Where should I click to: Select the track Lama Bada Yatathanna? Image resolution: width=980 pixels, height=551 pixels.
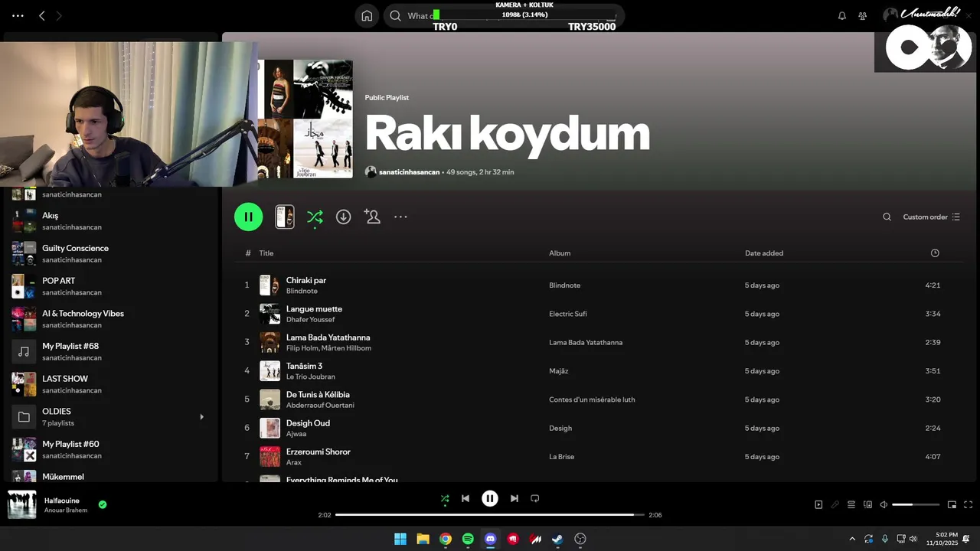pos(328,337)
